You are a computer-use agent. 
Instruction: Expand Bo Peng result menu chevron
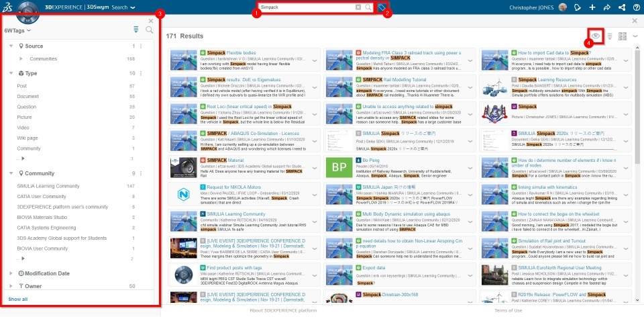coord(470,168)
